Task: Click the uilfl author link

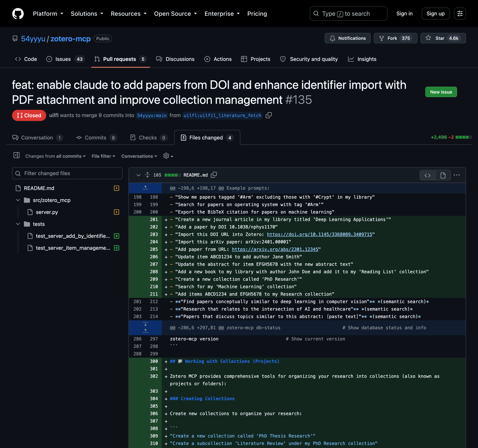Action: point(54,115)
